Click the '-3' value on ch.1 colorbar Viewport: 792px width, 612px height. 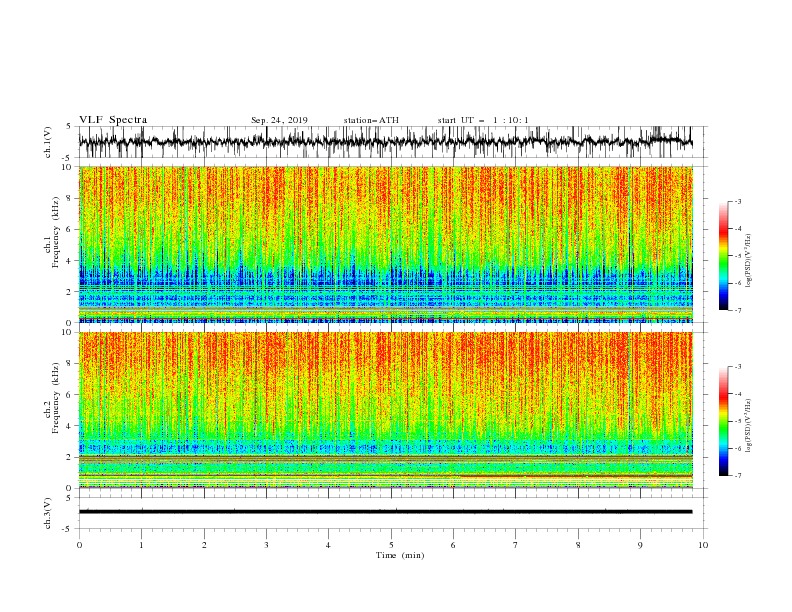pyautogui.click(x=737, y=201)
